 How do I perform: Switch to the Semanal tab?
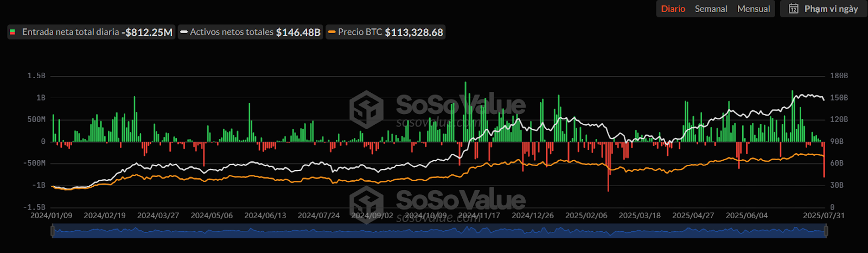(711, 9)
